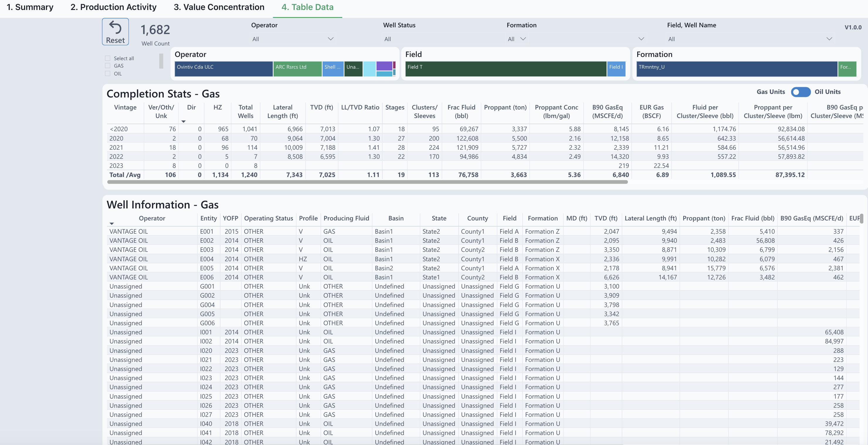Switch to 2. Production Activity tab

tap(113, 7)
